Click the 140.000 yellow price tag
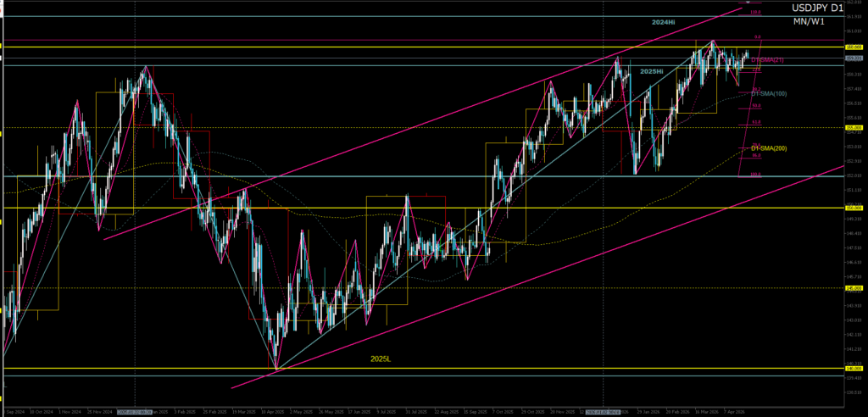868x417 pixels. coord(854,369)
